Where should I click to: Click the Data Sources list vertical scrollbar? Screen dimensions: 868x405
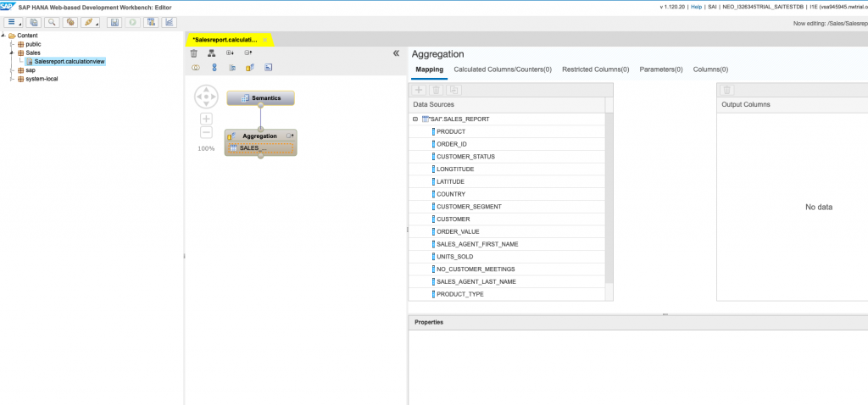[609, 199]
